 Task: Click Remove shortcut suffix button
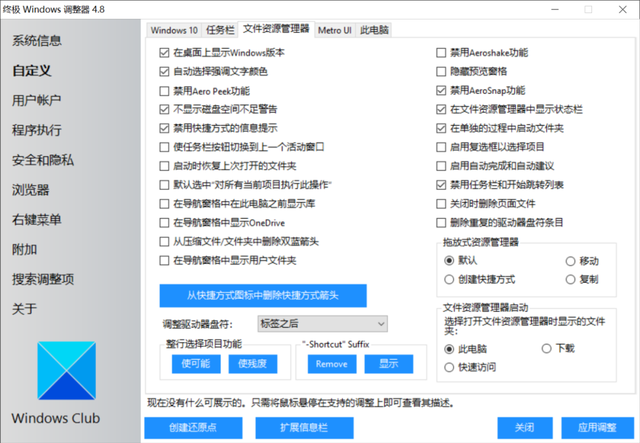coord(332,364)
